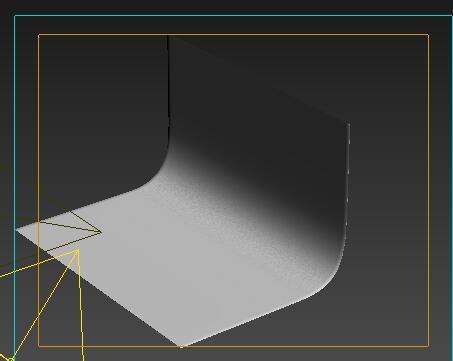The width and height of the screenshot is (453, 361).
Task: Click the diagonal yellow light cone line
Action: (45, 305)
